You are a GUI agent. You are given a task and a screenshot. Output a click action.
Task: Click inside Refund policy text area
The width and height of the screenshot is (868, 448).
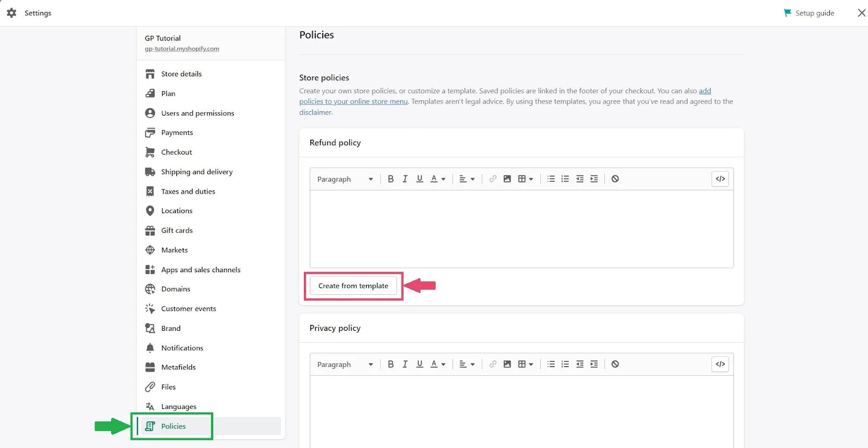521,228
